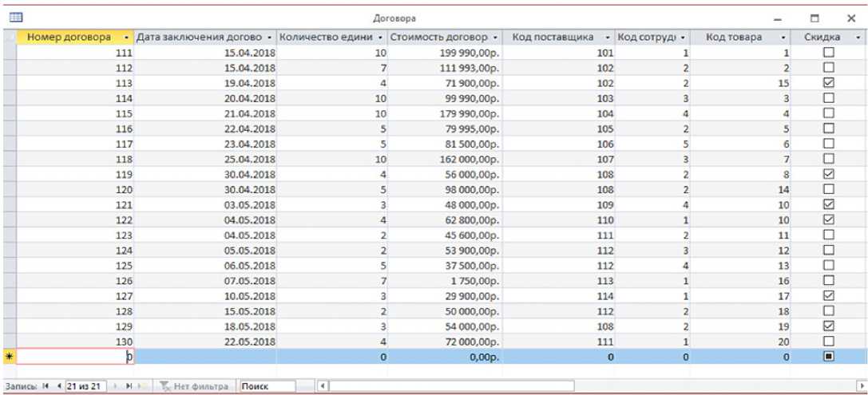The height and width of the screenshot is (395, 868).
Task: Click cost cell 45 600,00р.
Action: coord(444,235)
